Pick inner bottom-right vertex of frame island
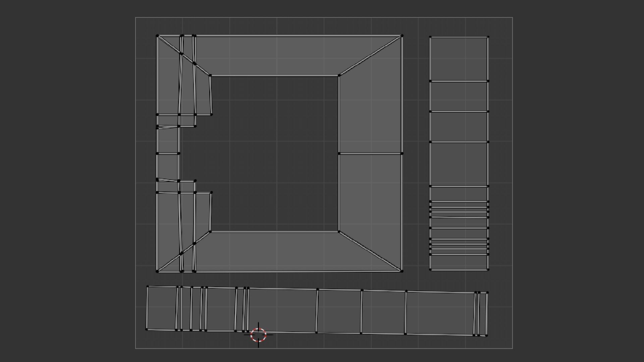 [x=339, y=231]
